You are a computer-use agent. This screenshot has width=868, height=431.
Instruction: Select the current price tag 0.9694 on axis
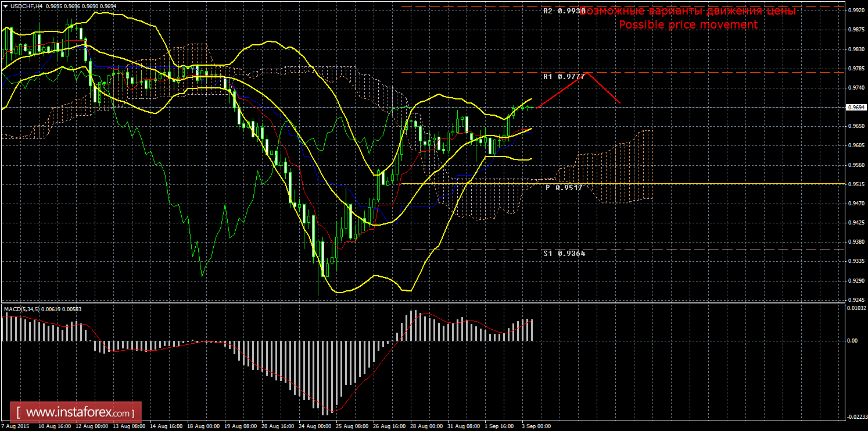(x=856, y=108)
